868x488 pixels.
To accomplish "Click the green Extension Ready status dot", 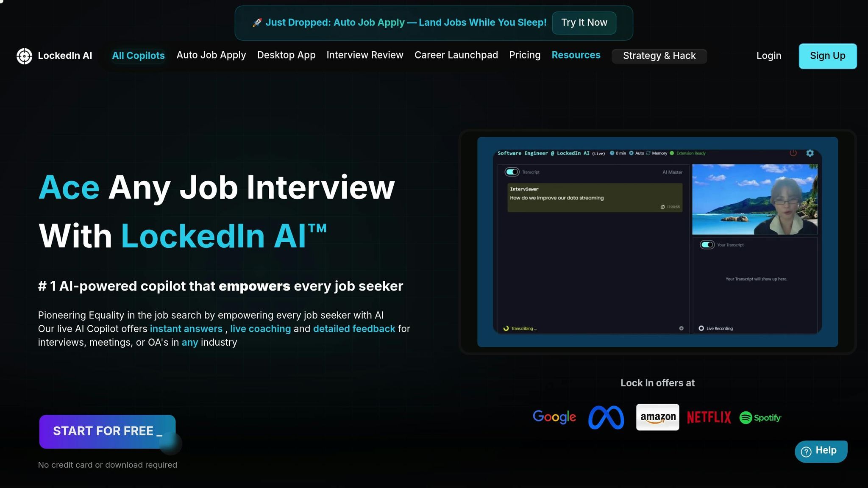I will (672, 153).
